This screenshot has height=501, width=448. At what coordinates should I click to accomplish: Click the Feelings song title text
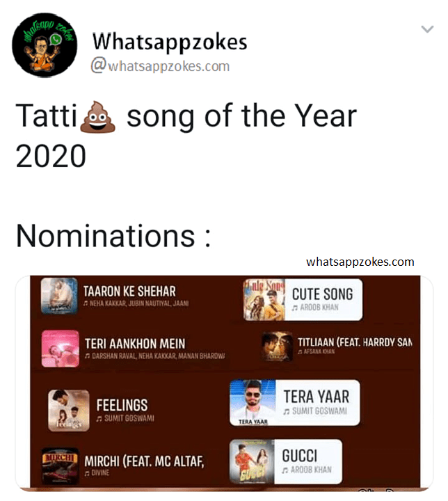[x=122, y=405]
